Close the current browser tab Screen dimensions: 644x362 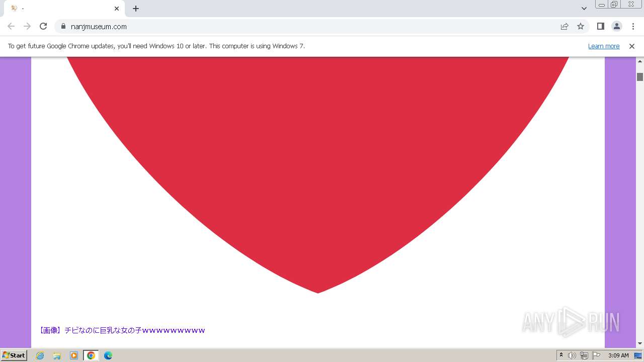tap(117, 9)
